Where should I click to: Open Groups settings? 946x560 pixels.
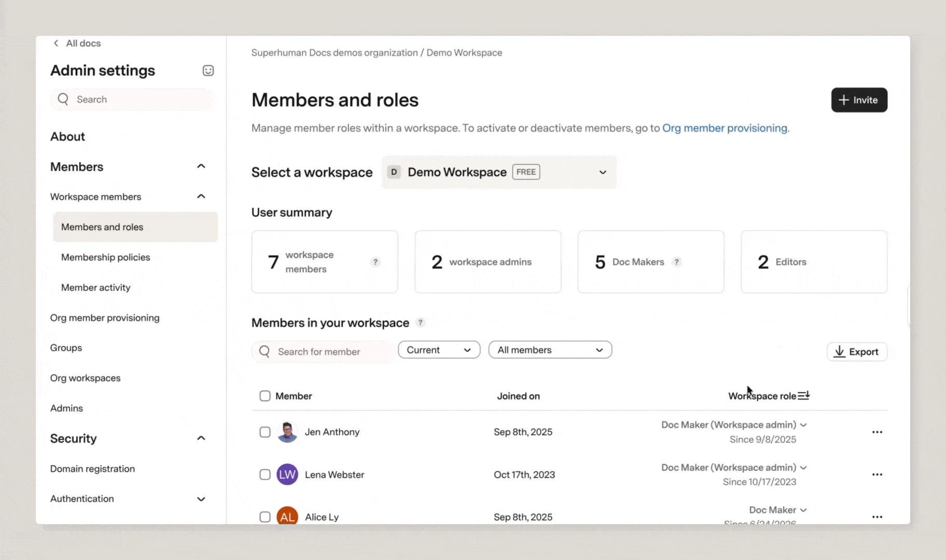click(66, 347)
